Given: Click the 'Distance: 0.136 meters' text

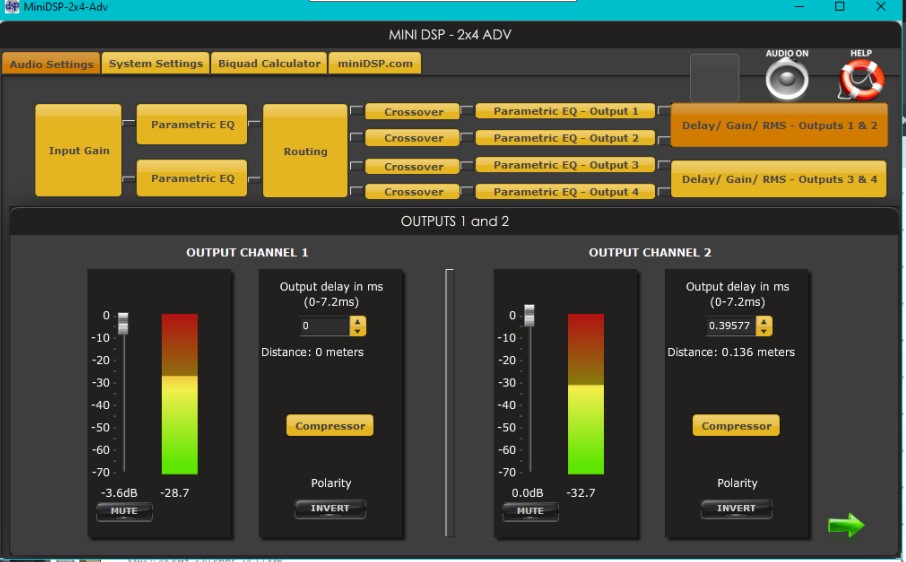Looking at the screenshot, I should point(731,352).
